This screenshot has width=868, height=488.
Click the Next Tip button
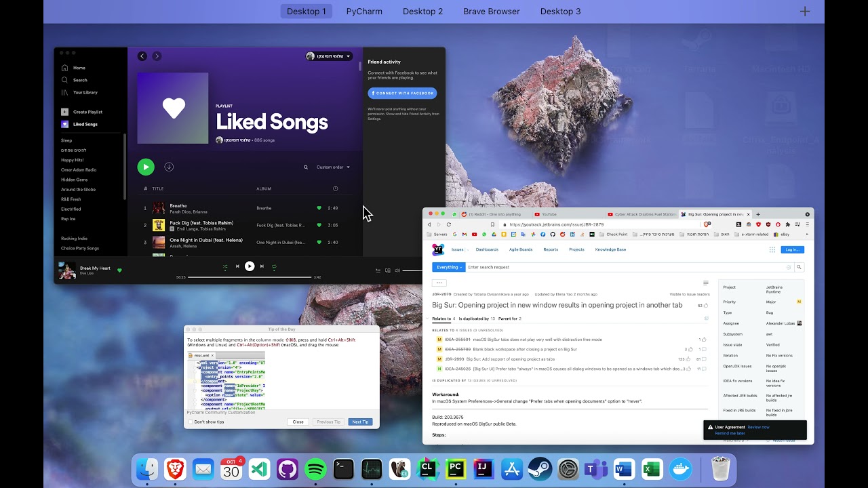(x=360, y=422)
